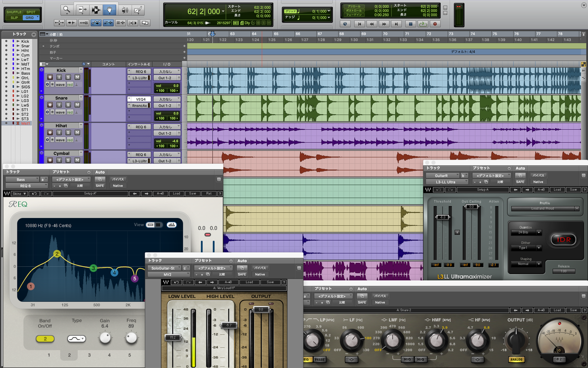Select the Grabber hand tool
This screenshot has height=368, width=588.
point(110,9)
